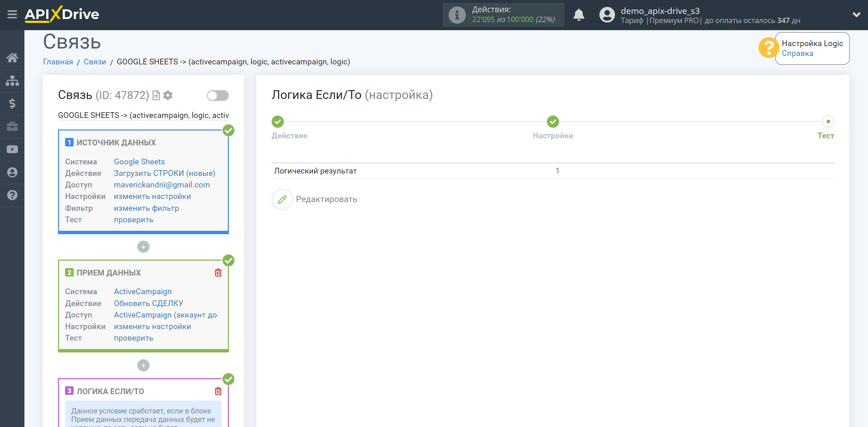Open the hamburger menu
Viewport: 868px width, 427px height.
click(12, 15)
